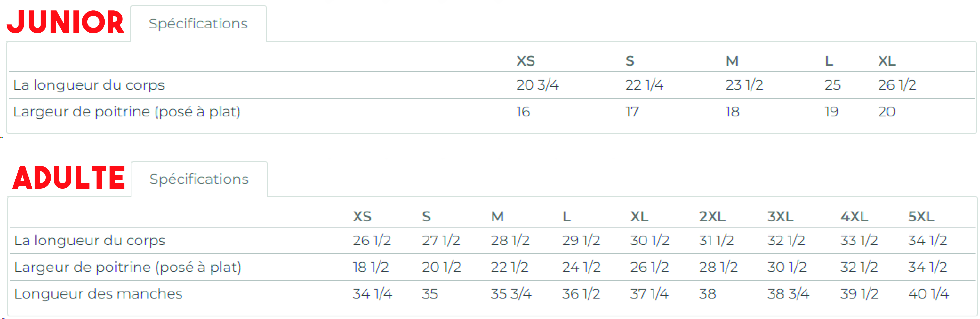Click the Junior L chest width 19
Screen dimensions: 980x319
click(x=832, y=112)
